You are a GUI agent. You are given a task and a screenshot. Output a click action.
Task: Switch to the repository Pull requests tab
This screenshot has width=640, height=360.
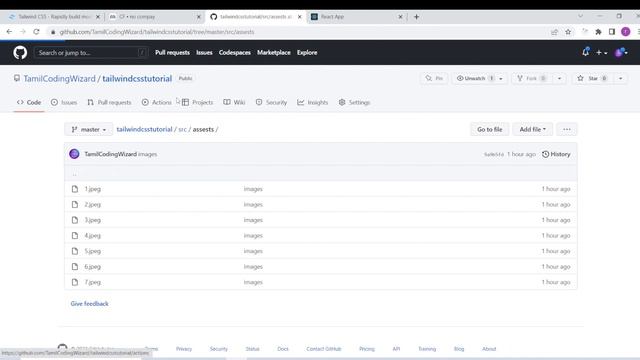pos(109,102)
